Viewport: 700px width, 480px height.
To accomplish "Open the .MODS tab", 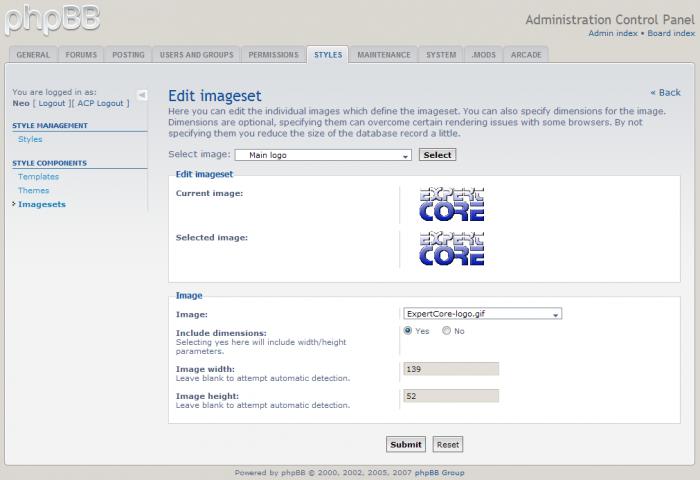I will pos(484,55).
